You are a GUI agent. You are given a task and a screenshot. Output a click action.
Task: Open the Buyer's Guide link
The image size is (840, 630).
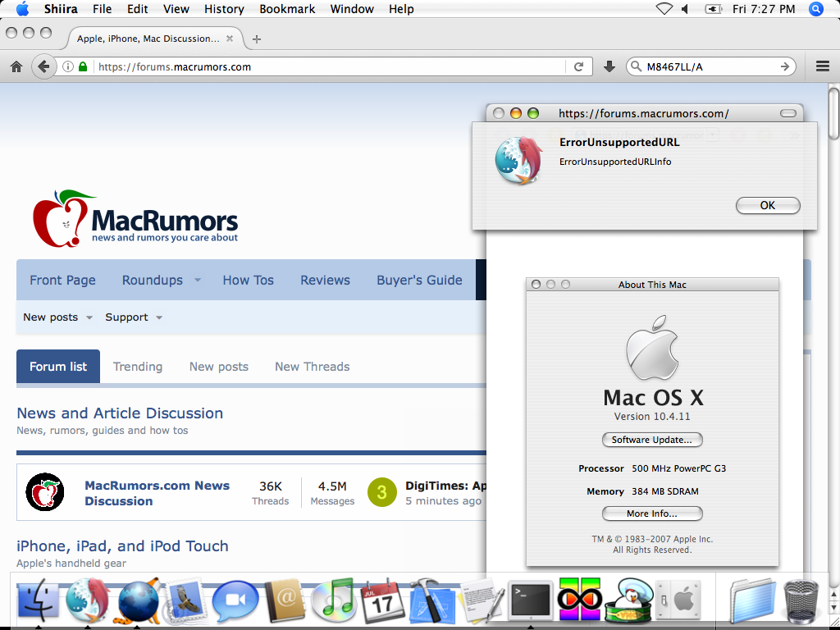[x=419, y=281]
